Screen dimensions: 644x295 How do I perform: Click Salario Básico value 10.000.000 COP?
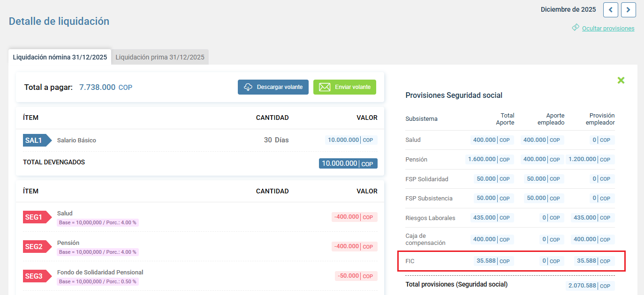coord(351,140)
